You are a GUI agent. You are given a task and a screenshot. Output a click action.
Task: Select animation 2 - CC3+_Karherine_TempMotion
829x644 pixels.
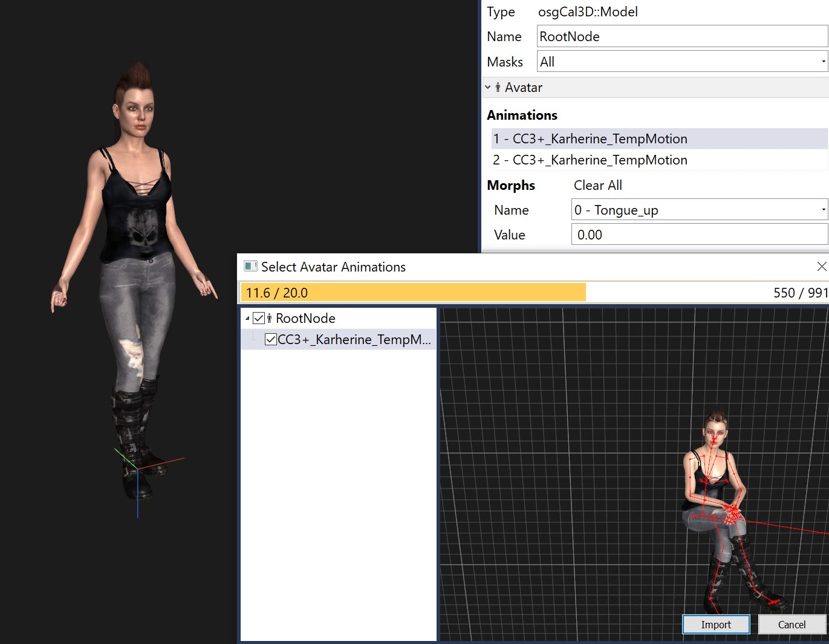click(590, 160)
